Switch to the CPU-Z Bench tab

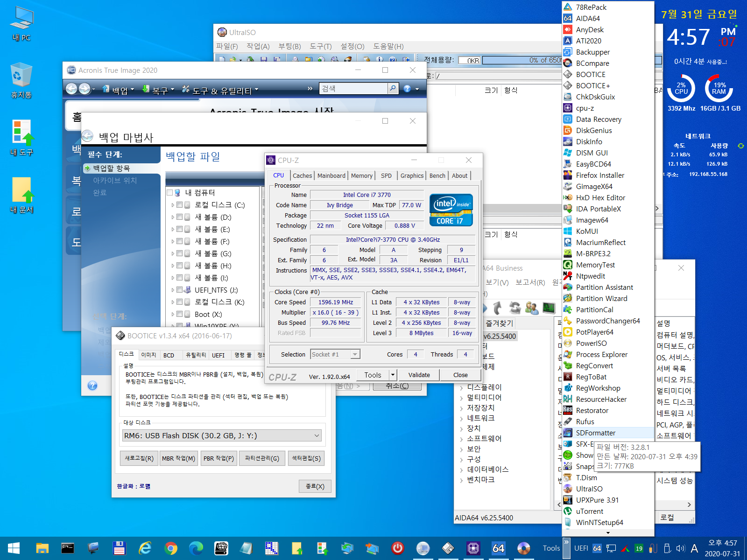pyautogui.click(x=437, y=175)
